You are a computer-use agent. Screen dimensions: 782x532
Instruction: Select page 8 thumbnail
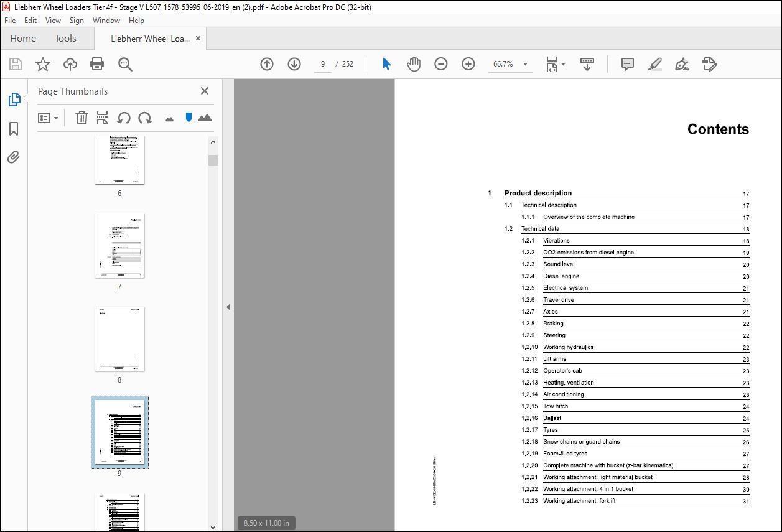(119, 339)
